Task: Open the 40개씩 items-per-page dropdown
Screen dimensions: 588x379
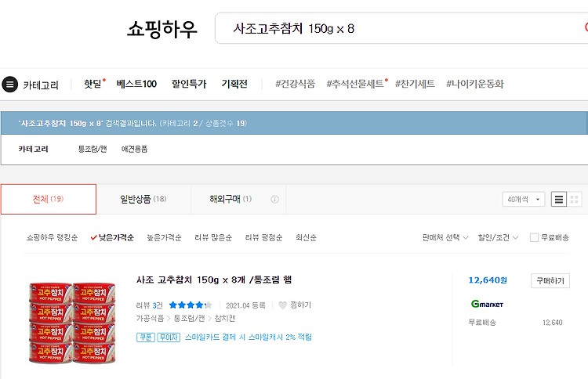Action: point(524,199)
